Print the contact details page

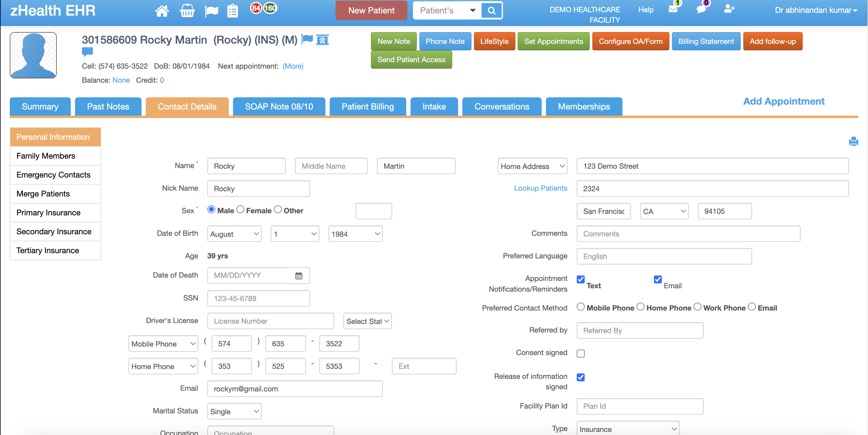click(x=853, y=141)
